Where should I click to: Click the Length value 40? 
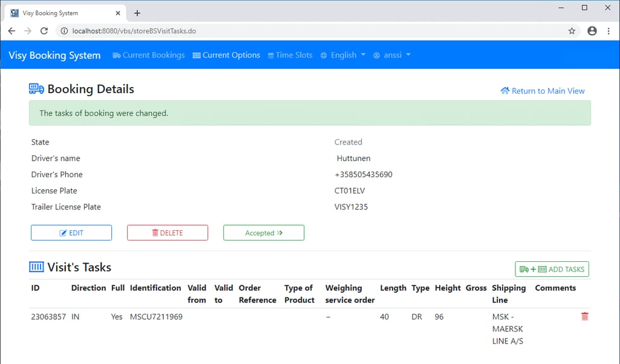(x=384, y=317)
